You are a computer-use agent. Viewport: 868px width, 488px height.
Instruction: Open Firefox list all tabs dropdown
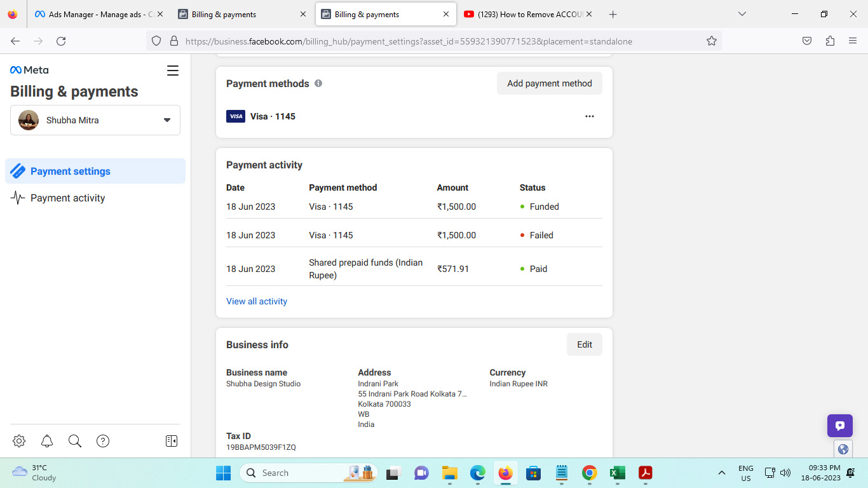tap(742, 14)
